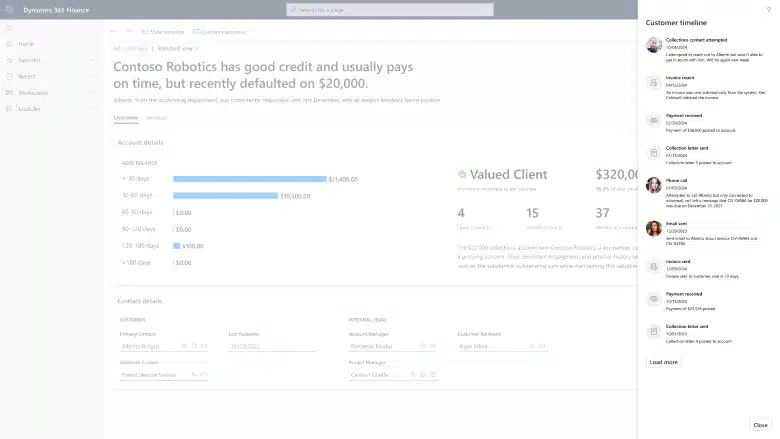780x439 pixels.
Task: Click the under 30 days balance bar
Action: pos(250,179)
